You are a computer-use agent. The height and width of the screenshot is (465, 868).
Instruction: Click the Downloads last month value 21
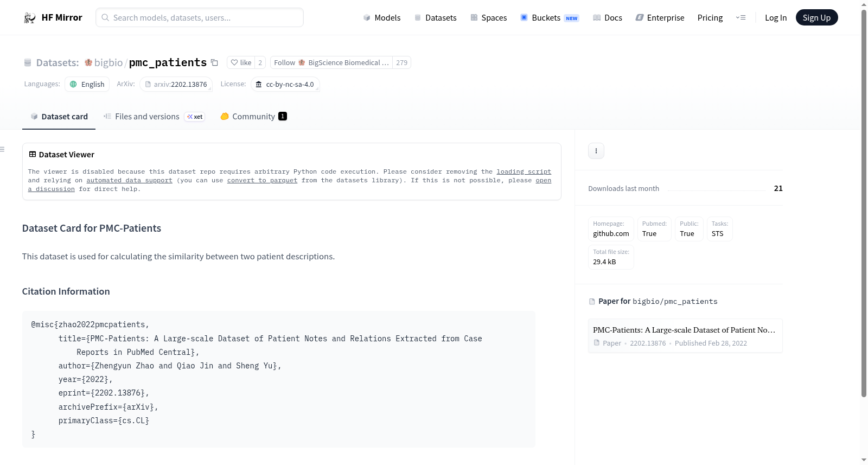(778, 188)
